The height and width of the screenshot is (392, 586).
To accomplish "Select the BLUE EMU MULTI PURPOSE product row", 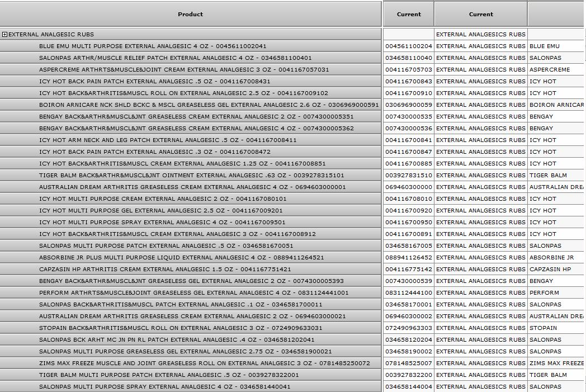I will (153, 46).
